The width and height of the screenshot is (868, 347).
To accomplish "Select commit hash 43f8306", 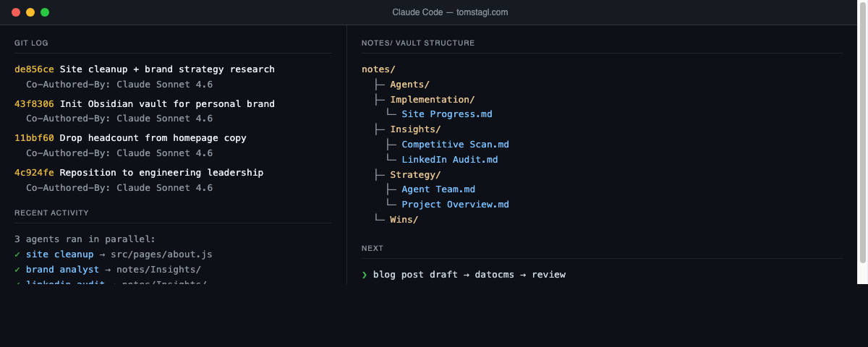I will pos(34,104).
